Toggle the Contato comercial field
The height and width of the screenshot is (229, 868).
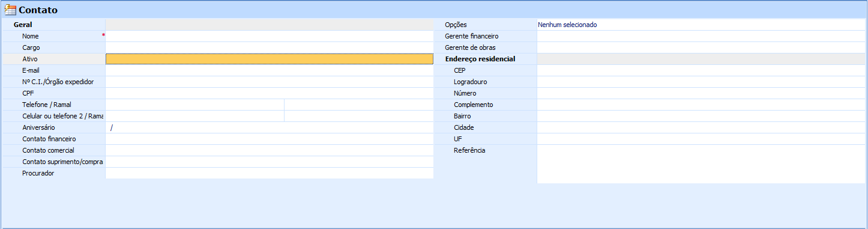[270, 150]
